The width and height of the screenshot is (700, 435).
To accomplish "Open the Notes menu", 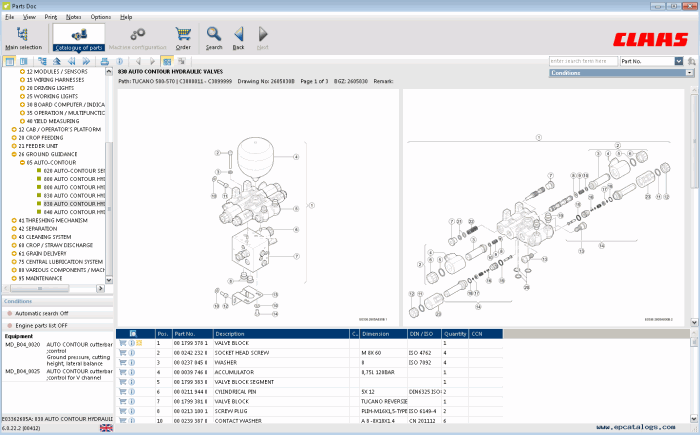I will 74,17.
